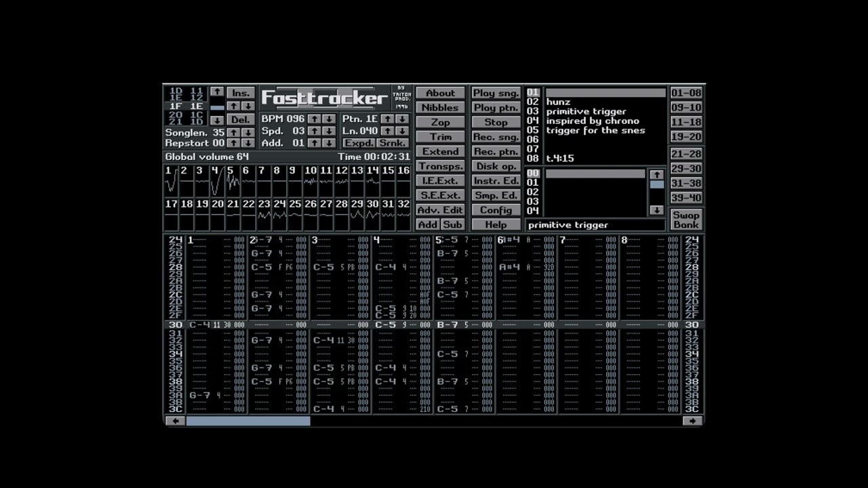Shrink the pattern with Srnk.
This screenshot has height=488, width=868.
click(x=393, y=143)
